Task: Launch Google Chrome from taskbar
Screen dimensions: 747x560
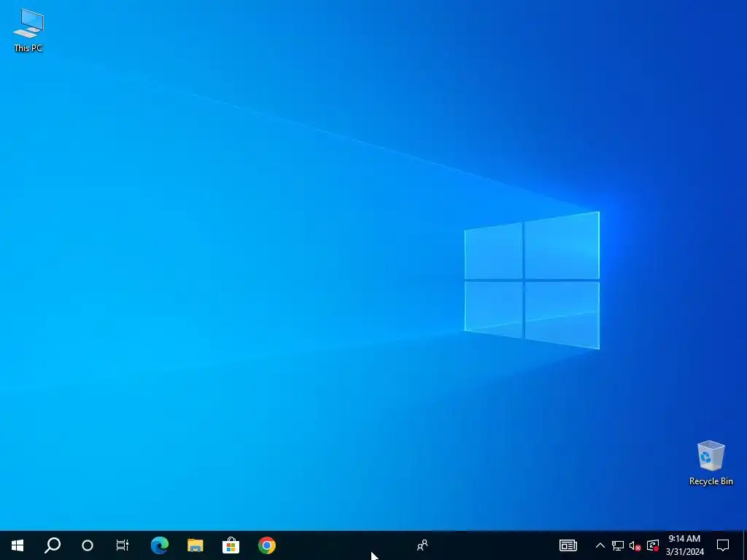Action: click(x=267, y=545)
